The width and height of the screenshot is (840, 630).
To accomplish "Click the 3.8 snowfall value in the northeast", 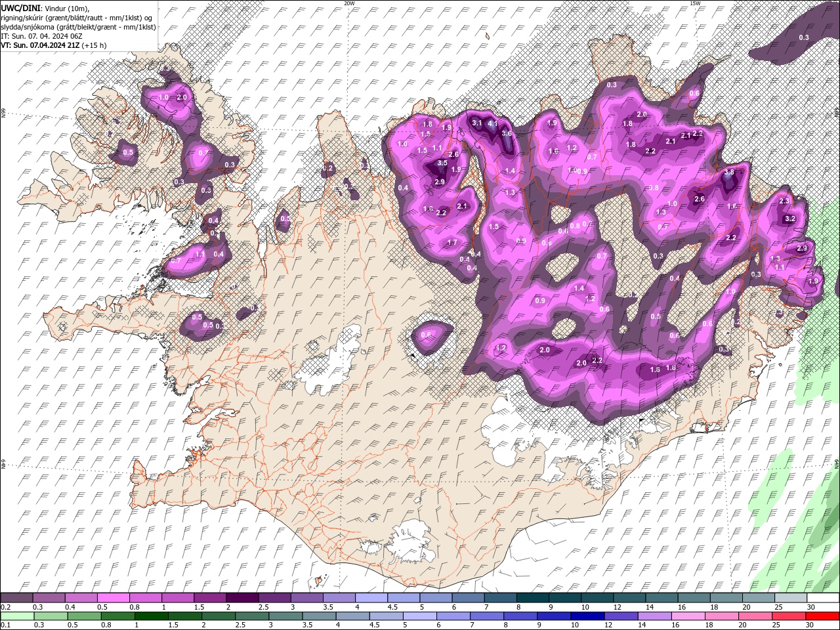I will [729, 173].
